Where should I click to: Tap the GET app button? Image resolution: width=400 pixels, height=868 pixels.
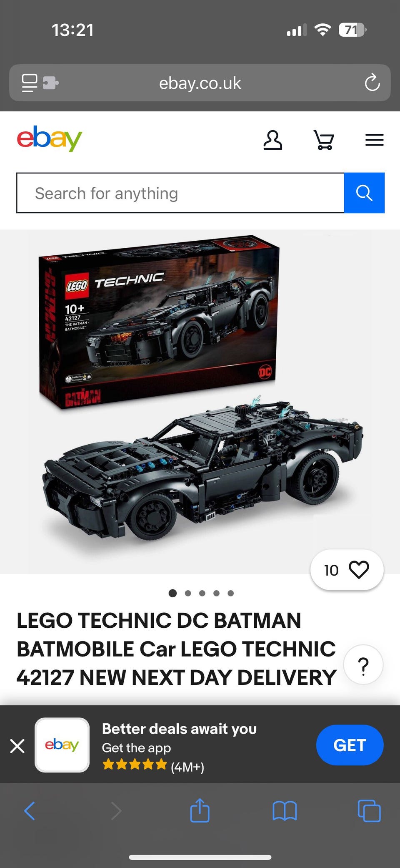pos(350,745)
